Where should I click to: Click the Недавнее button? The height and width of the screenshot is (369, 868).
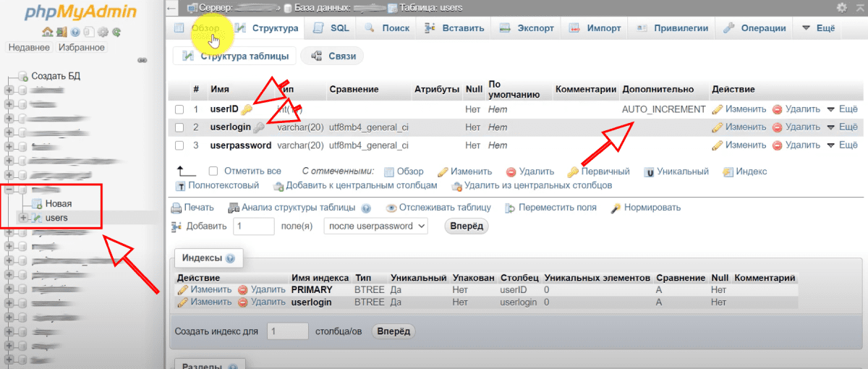coord(29,47)
